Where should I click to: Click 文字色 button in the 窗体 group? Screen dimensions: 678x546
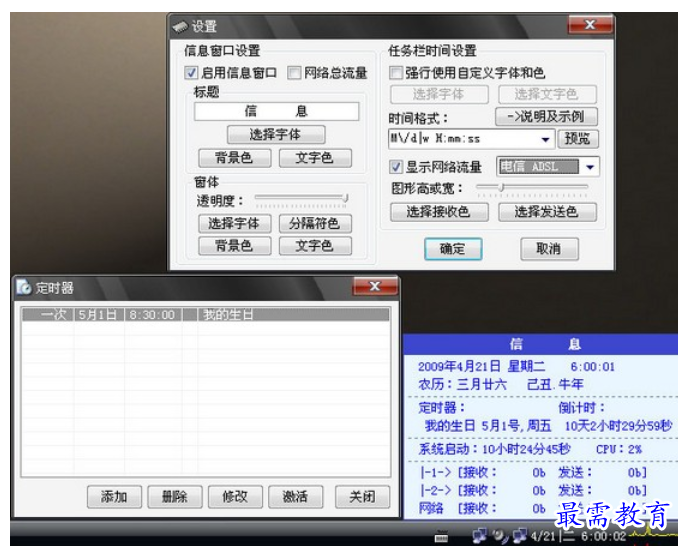click(x=315, y=246)
